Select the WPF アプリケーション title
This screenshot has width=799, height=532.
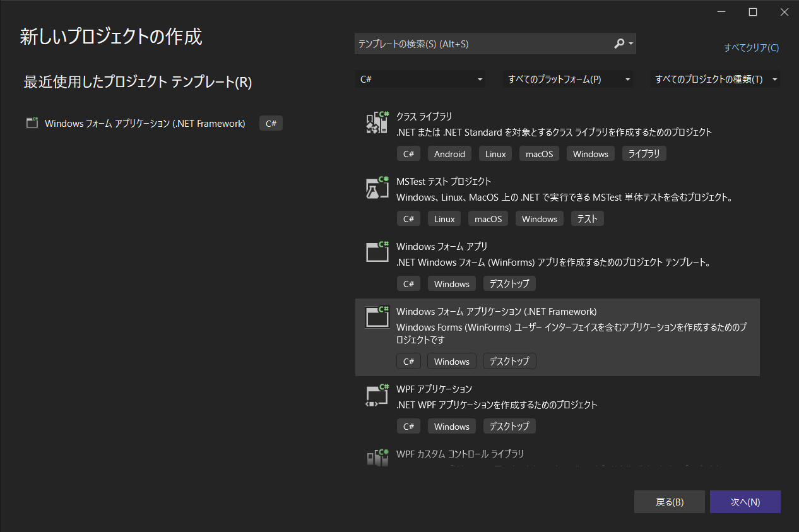(434, 389)
